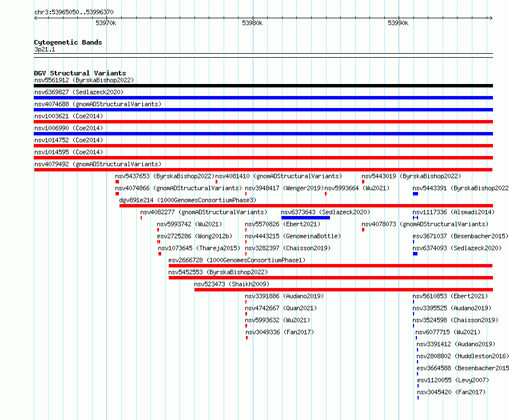Click the red nsv4078073 marker
Viewport: 509px width, 420px height.
coord(363,230)
